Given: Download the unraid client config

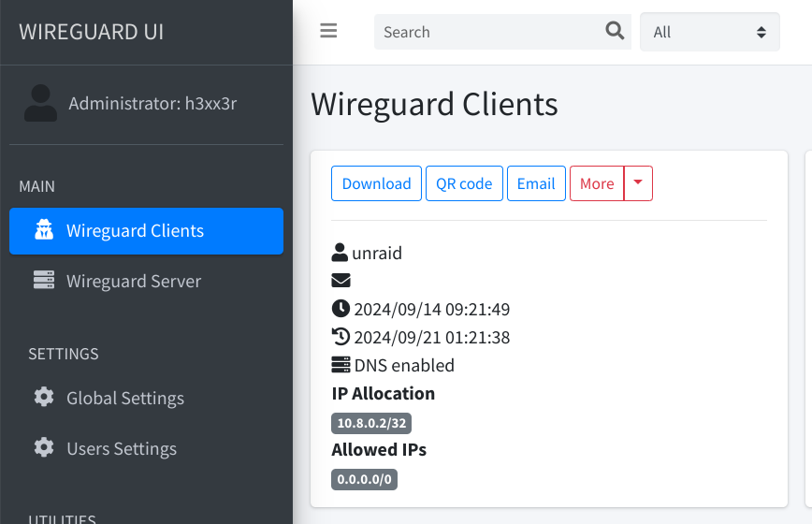Looking at the screenshot, I should [376, 183].
